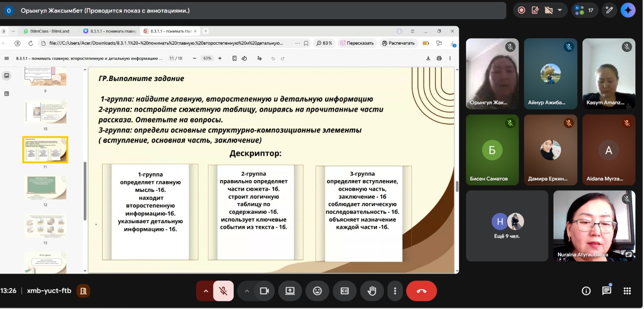Click the present screen button
The image size is (644, 309).
[290, 291]
